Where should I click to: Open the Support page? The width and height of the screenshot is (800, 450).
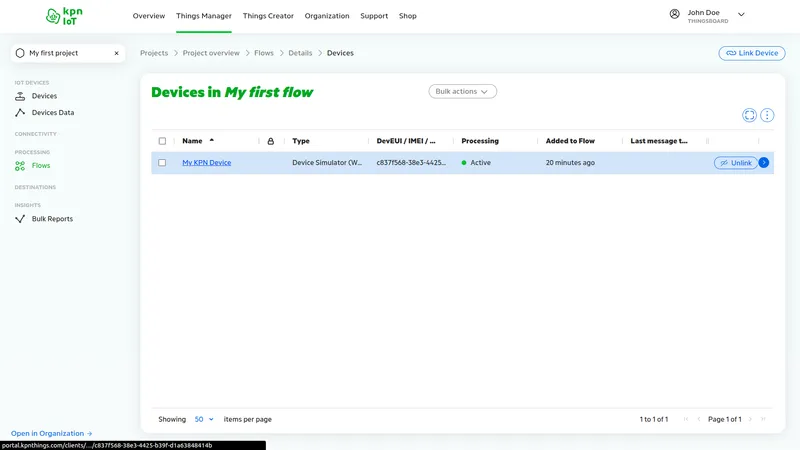pos(374,16)
